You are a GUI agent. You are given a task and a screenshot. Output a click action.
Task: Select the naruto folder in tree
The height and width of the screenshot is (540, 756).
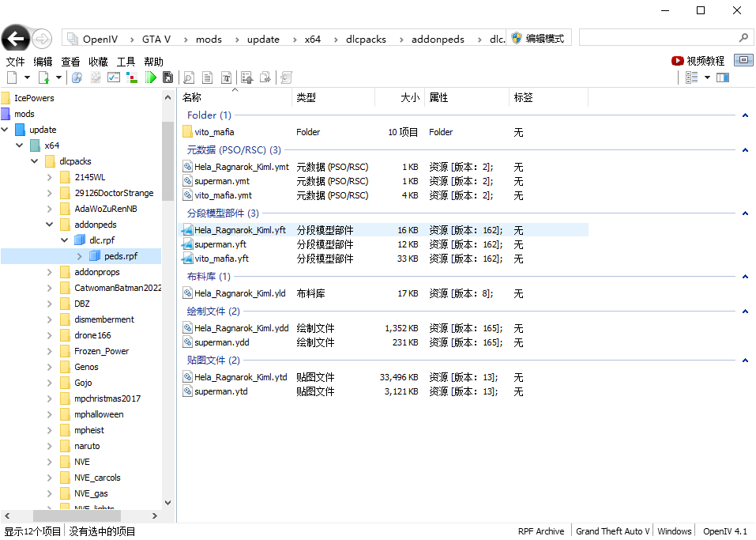pos(87,446)
